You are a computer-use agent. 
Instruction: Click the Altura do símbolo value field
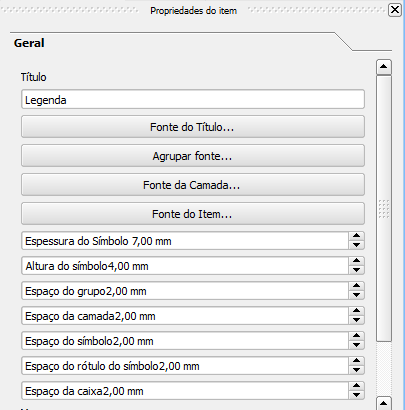point(185,266)
